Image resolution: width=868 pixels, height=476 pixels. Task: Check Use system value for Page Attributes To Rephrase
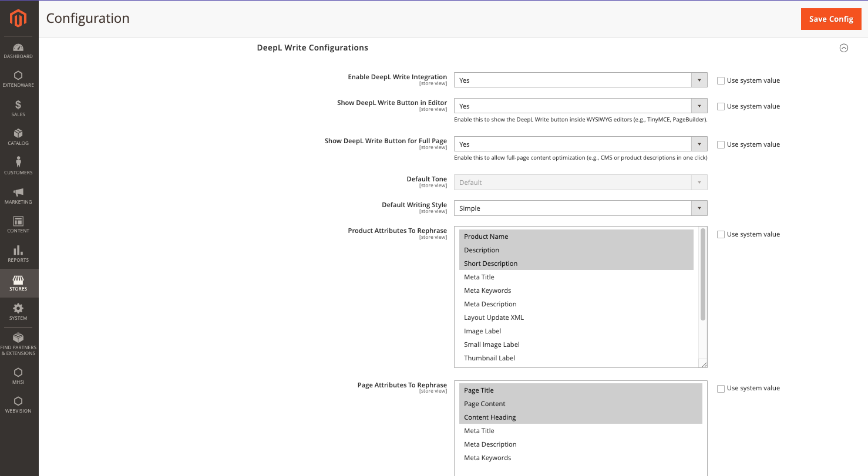click(x=721, y=388)
